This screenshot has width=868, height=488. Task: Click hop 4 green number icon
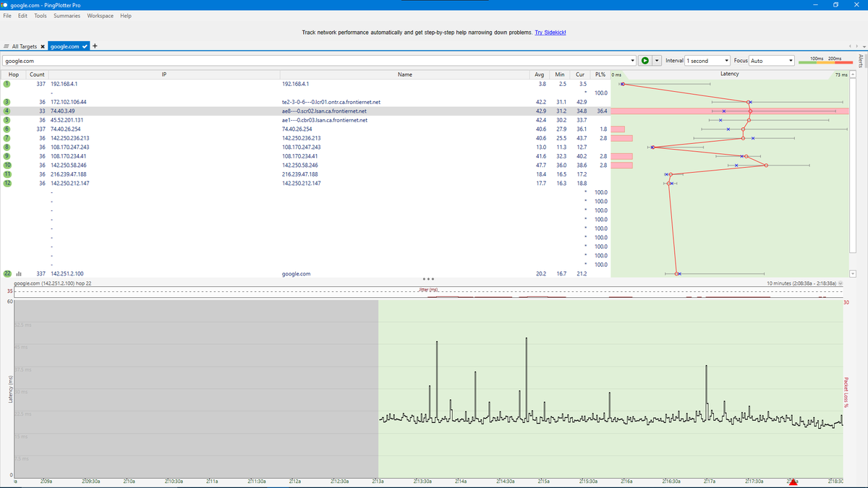(x=7, y=111)
